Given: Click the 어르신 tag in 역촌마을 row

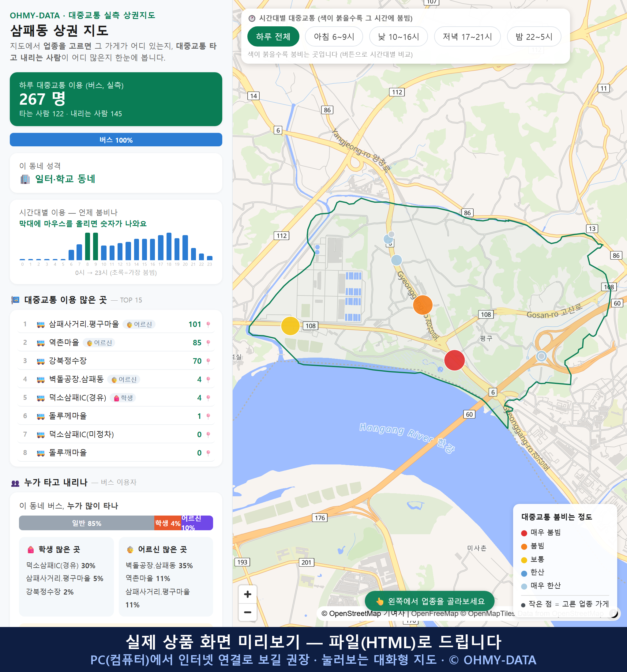Looking at the screenshot, I should [99, 343].
